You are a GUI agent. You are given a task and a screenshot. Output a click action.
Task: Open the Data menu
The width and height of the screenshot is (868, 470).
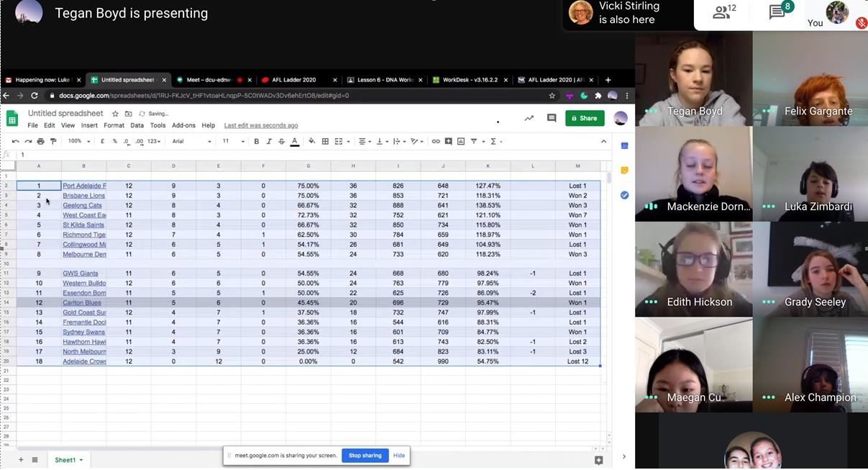tap(137, 125)
